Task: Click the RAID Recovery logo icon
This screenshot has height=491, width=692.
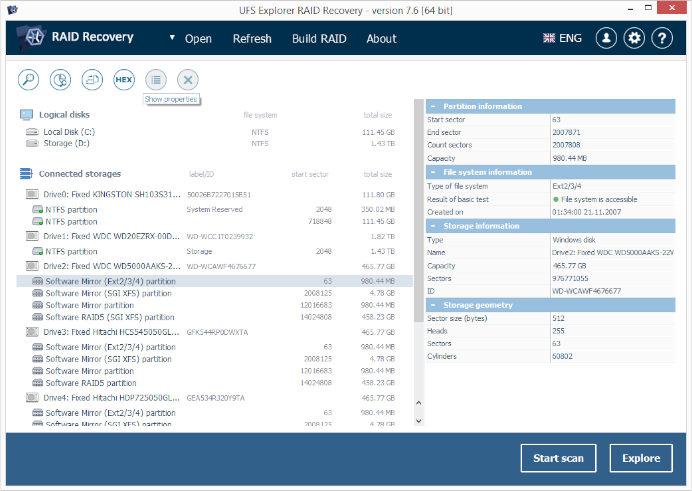Action: (32, 37)
